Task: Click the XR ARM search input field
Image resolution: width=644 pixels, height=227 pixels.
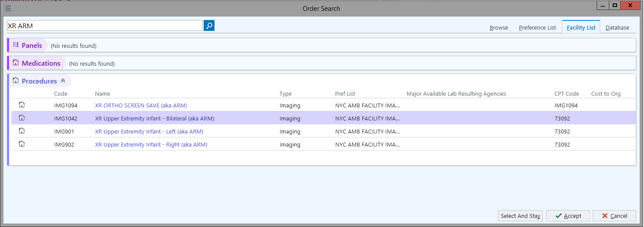Action: click(104, 26)
